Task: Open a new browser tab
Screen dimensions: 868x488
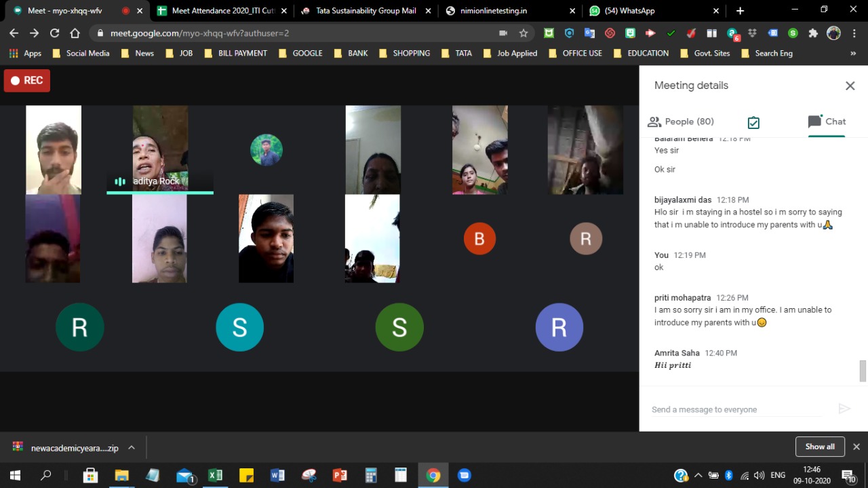Action: [740, 11]
